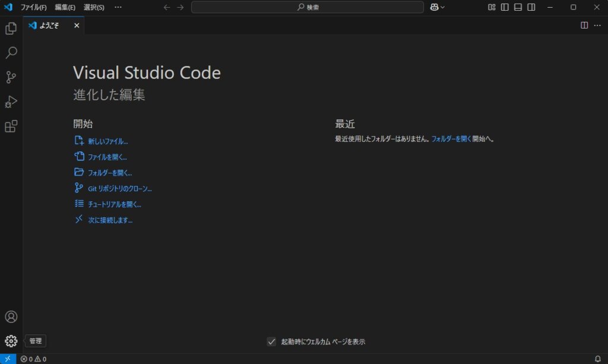Click ファイルを開く... link
The width and height of the screenshot is (608, 364).
[107, 157]
